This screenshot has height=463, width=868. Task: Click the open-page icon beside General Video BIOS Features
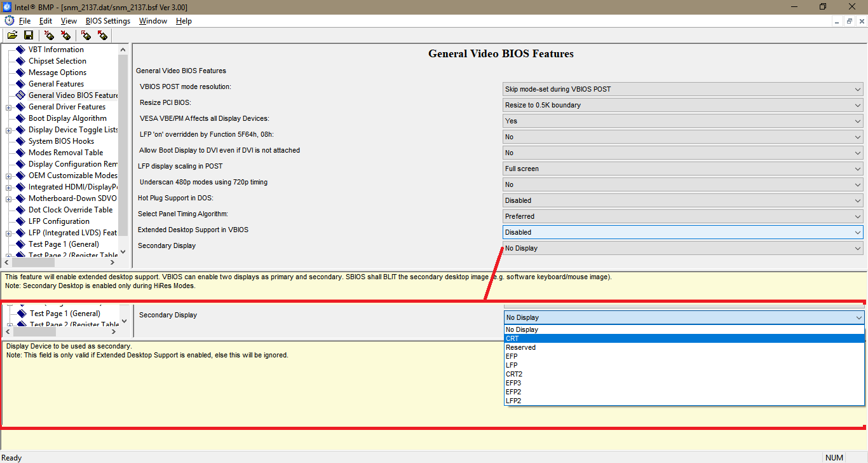tap(21, 95)
